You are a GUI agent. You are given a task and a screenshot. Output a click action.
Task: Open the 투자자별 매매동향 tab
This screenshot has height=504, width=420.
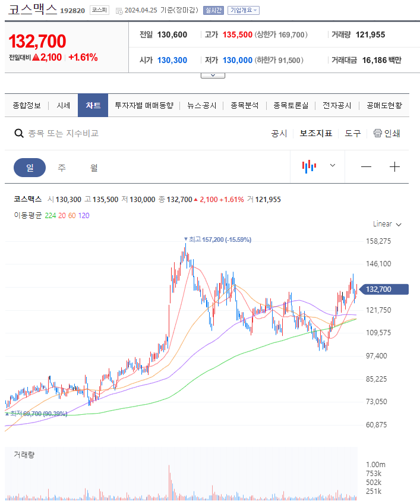pyautogui.click(x=144, y=105)
